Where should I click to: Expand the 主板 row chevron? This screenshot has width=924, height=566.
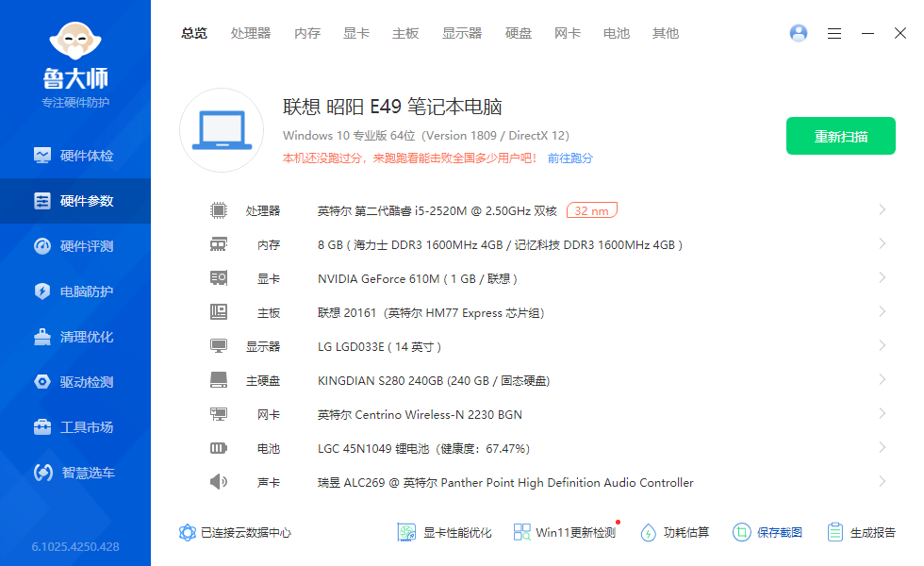click(883, 311)
